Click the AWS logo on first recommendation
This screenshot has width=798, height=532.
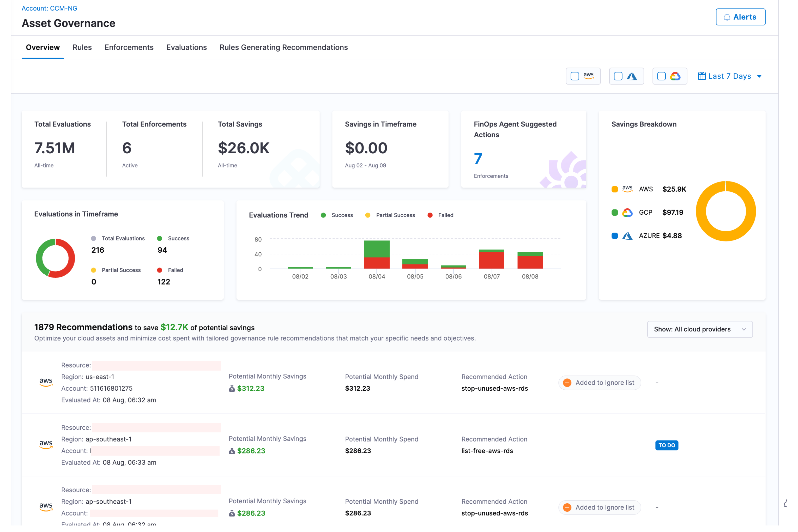click(46, 382)
